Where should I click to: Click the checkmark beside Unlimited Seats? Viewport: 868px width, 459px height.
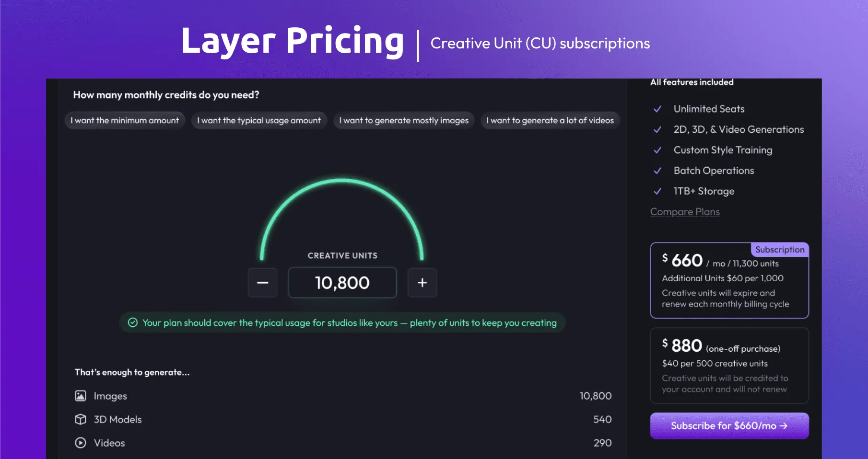[657, 109]
